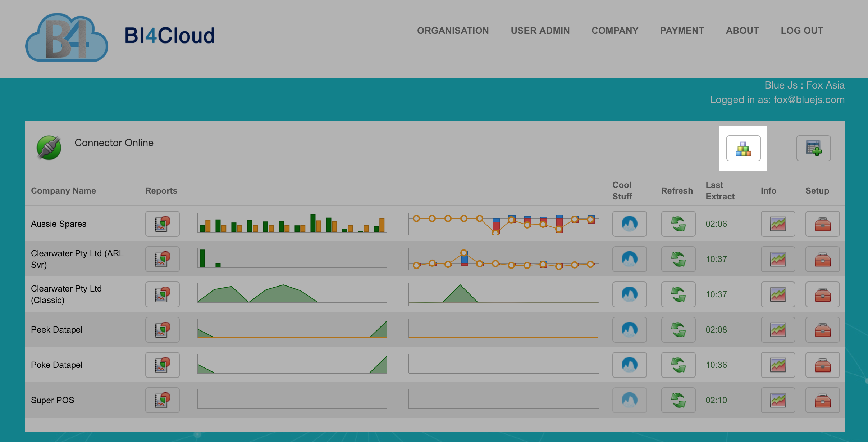Open Cool Stuff for Aussie Spares
868x442 pixels.
pyautogui.click(x=629, y=224)
